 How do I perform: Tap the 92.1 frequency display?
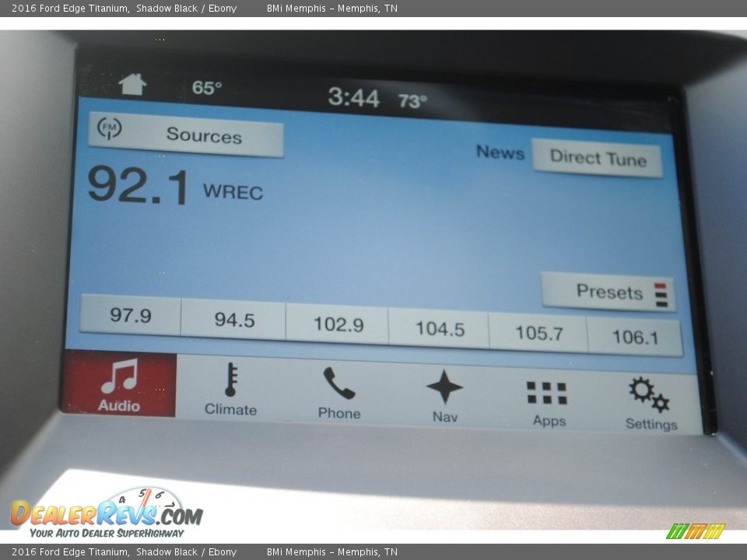click(x=139, y=186)
